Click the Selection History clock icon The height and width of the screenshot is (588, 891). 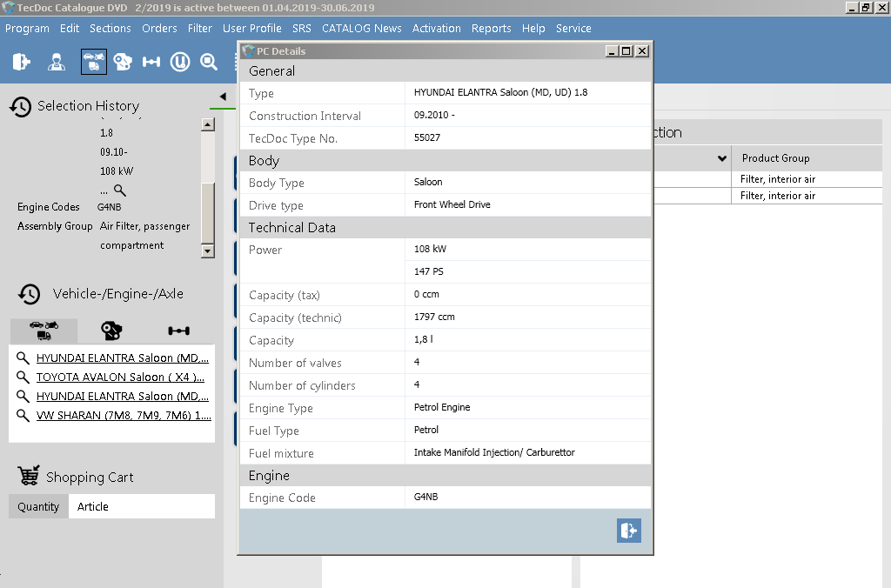click(x=21, y=106)
